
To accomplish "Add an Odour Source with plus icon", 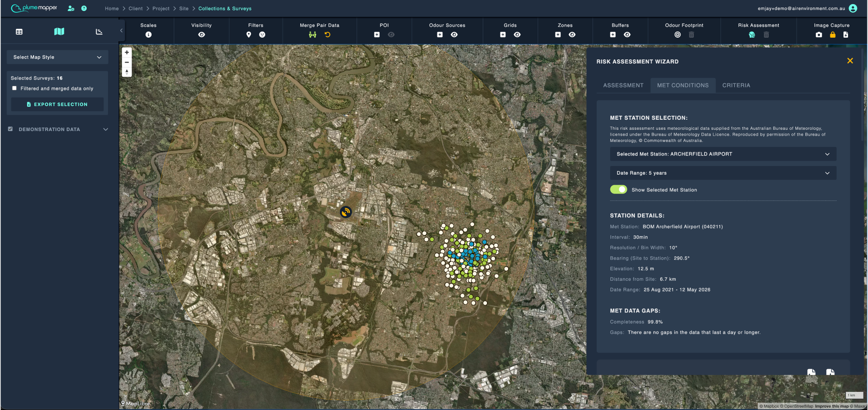I will click(440, 35).
